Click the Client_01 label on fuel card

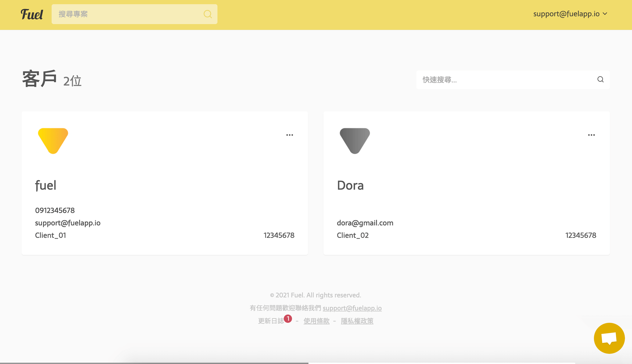[51, 235]
